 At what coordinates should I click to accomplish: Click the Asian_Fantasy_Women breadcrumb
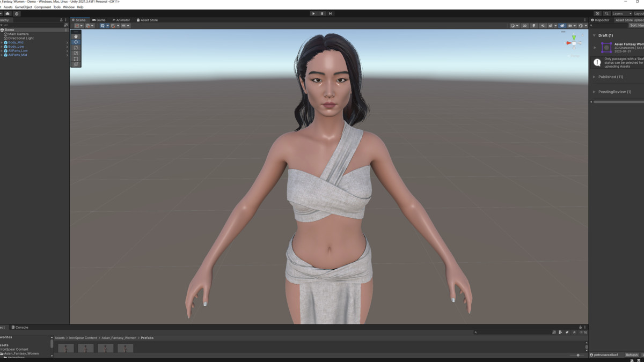click(x=119, y=338)
